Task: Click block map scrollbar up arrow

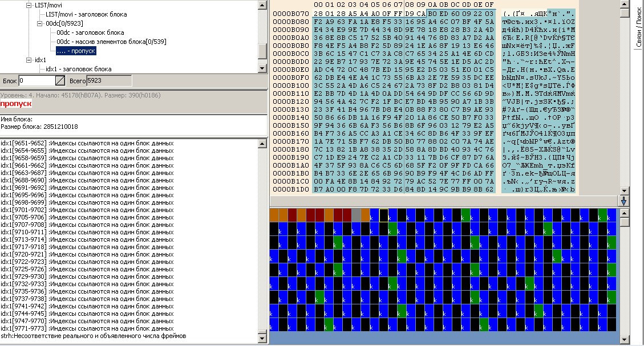Action: pyautogui.click(x=624, y=212)
